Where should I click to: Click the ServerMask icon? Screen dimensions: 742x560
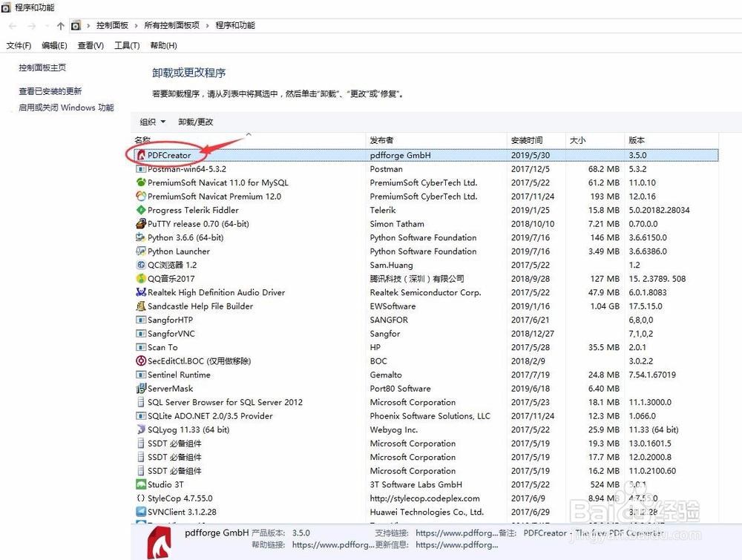pyautogui.click(x=141, y=389)
